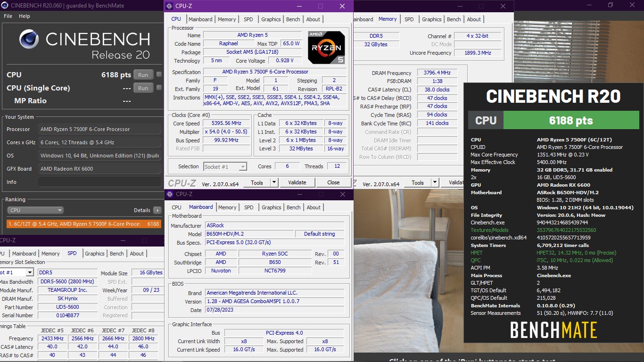The height and width of the screenshot is (362, 644).
Task: Click the Part Number value UD5-5600
Action: [68, 307]
